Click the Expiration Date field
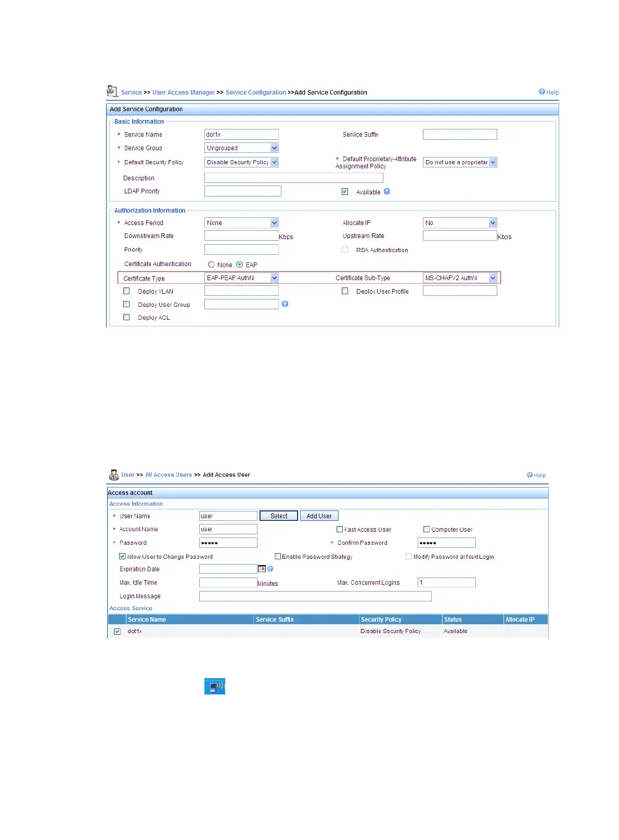The height and width of the screenshot is (840, 619). (x=228, y=569)
